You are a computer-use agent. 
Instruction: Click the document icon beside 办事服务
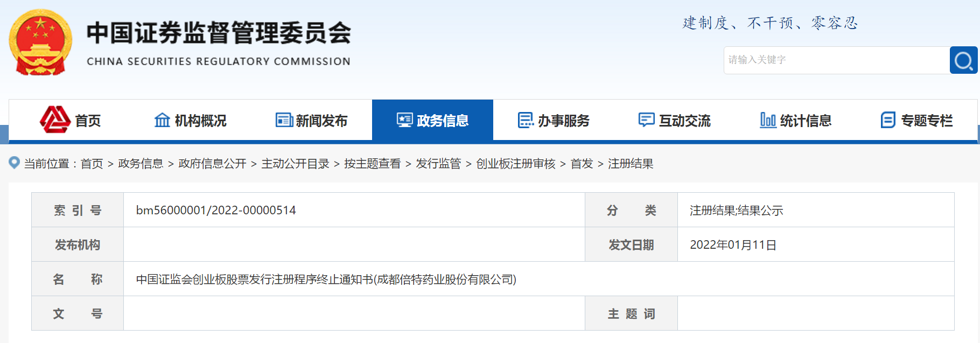click(526, 120)
